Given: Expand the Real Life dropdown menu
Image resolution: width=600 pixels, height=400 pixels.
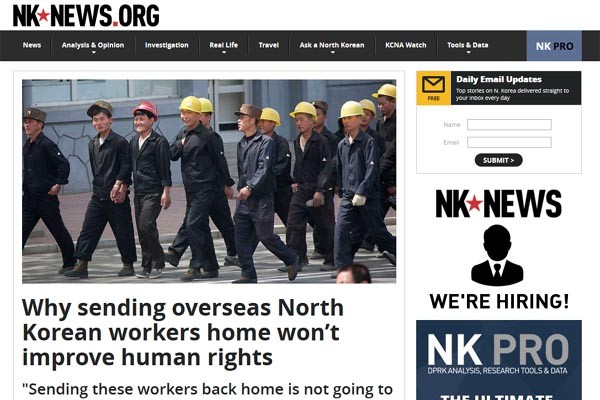Looking at the screenshot, I should 223,46.
